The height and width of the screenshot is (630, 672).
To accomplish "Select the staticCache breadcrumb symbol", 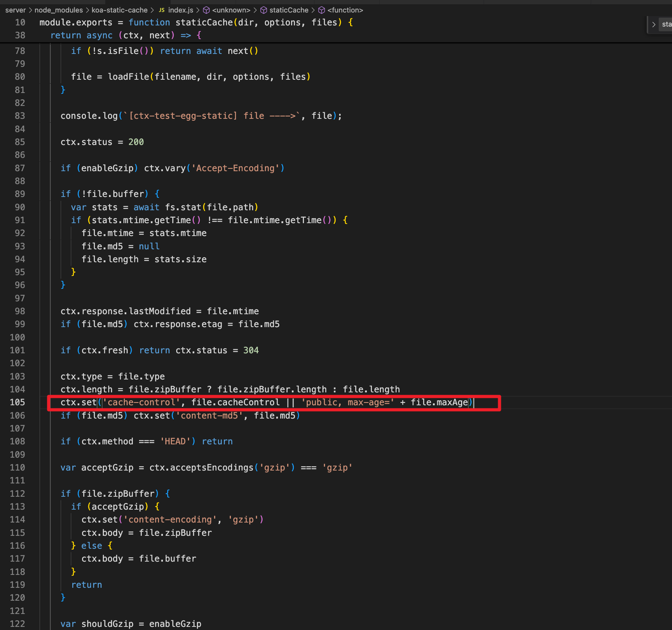I will (x=289, y=10).
